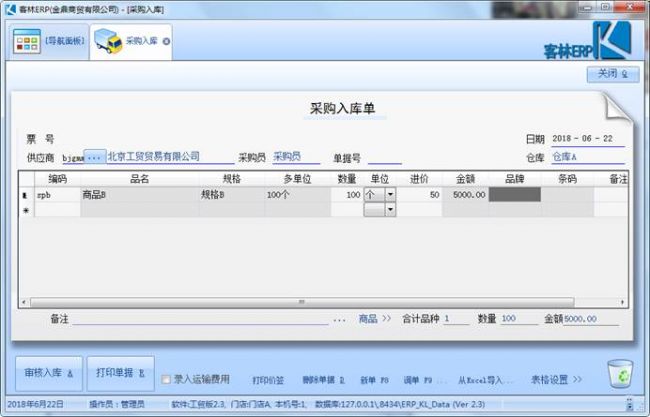Expand the 表格设置 >> options
The height and width of the screenshot is (417, 650).
(x=555, y=380)
